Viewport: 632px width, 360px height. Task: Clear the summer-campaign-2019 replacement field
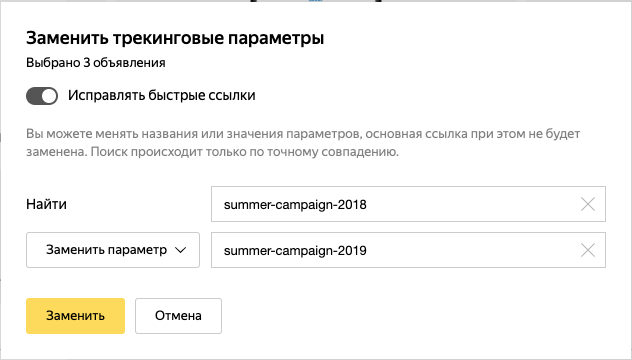(588, 250)
